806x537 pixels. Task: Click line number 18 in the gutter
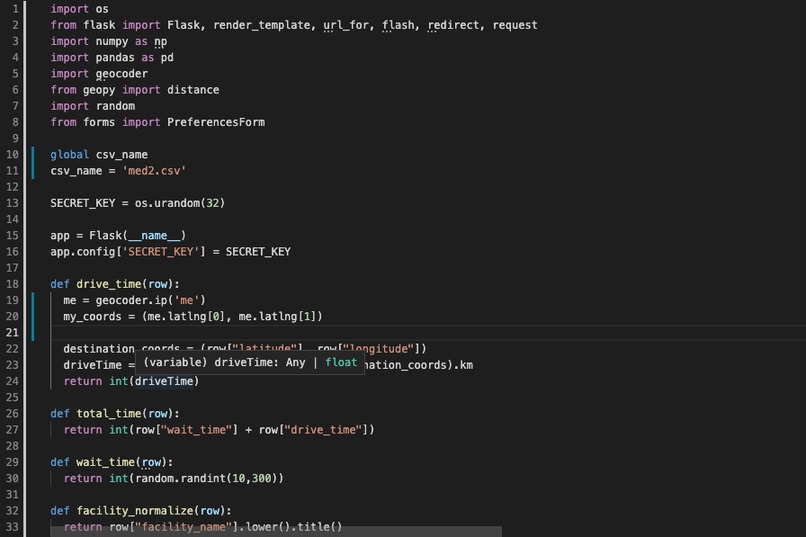(12, 284)
